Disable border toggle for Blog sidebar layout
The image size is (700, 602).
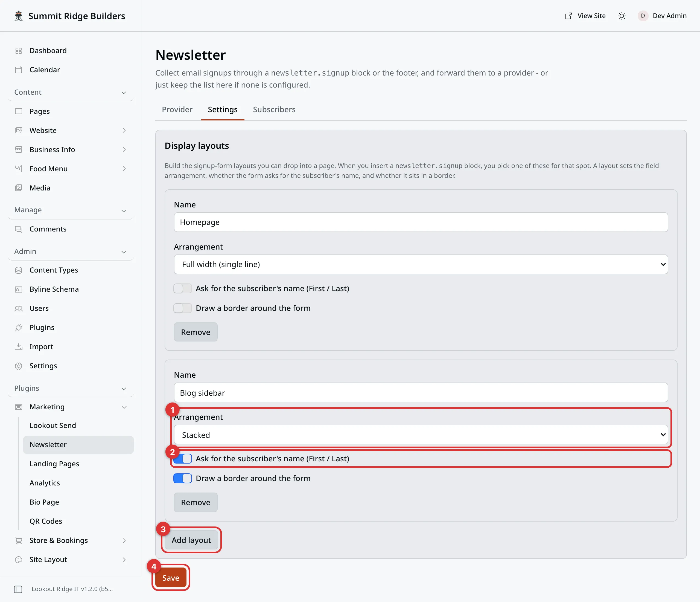click(182, 478)
